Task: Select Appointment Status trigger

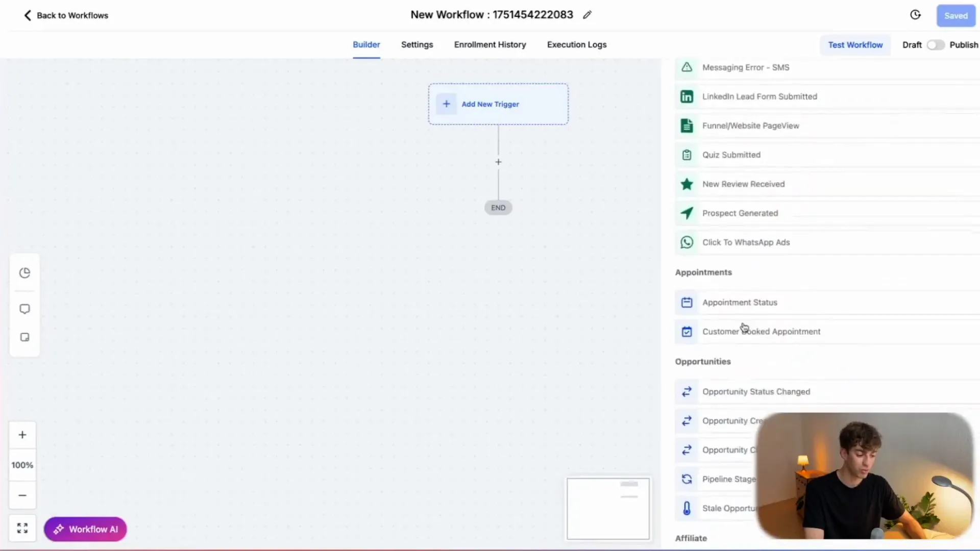Action: [x=827, y=303]
